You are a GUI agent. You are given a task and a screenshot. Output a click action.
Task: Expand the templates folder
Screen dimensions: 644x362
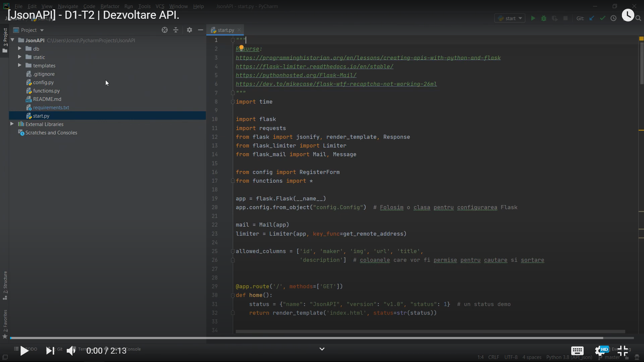tap(20, 65)
